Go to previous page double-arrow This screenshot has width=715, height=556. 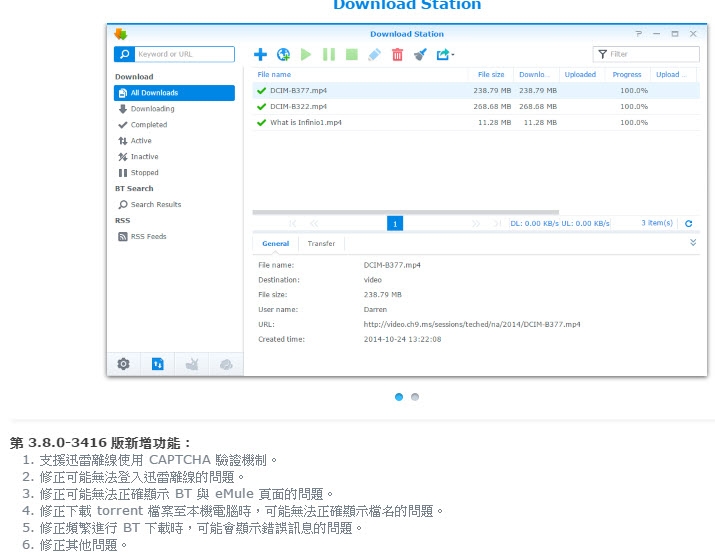314,223
